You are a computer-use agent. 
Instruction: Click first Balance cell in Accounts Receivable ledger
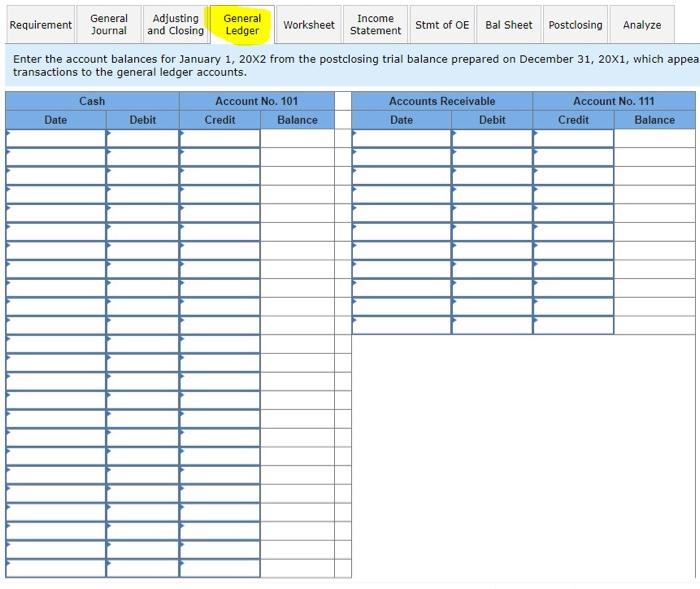click(655, 138)
